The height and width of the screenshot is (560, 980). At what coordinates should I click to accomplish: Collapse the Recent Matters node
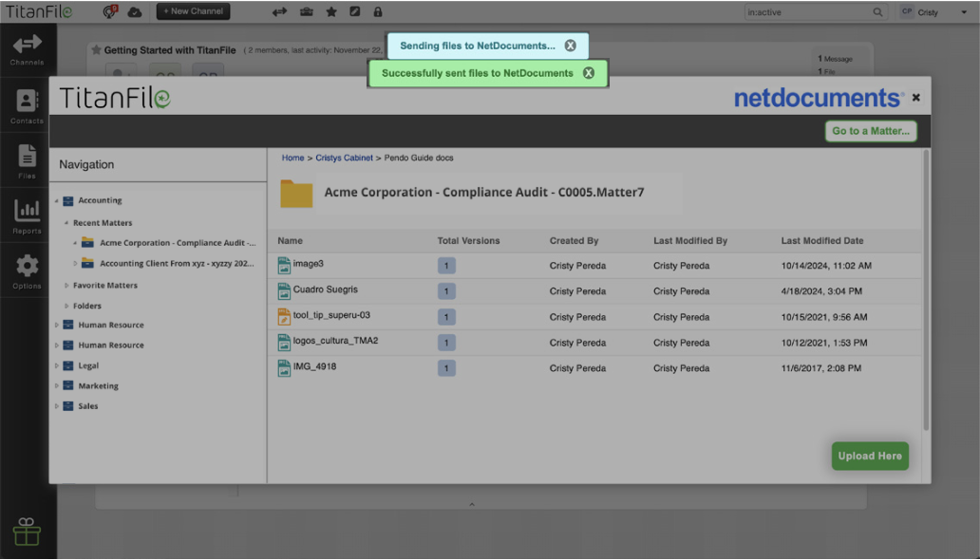pos(66,222)
